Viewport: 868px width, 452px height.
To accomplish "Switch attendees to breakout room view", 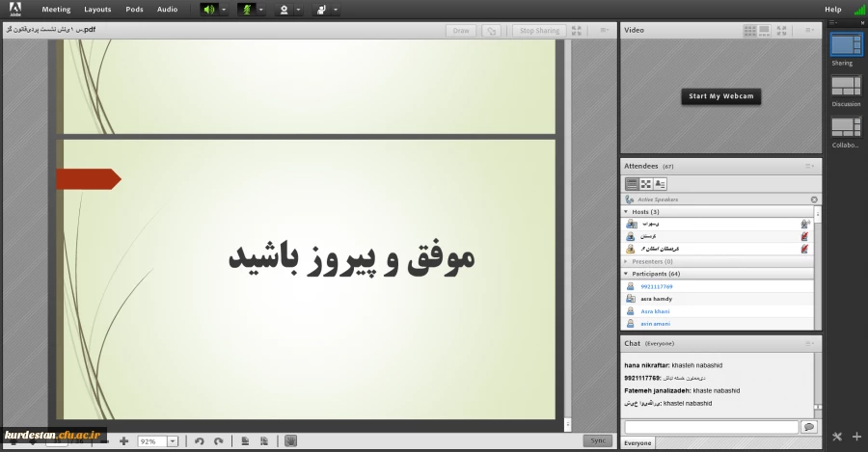I will [646, 183].
